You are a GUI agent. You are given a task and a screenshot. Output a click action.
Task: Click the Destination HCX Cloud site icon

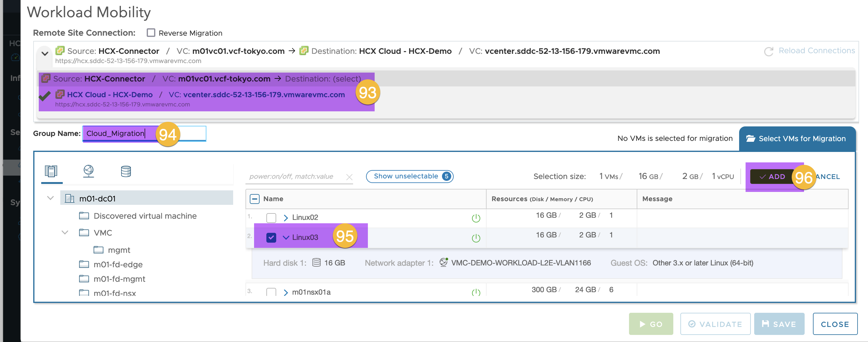click(304, 50)
